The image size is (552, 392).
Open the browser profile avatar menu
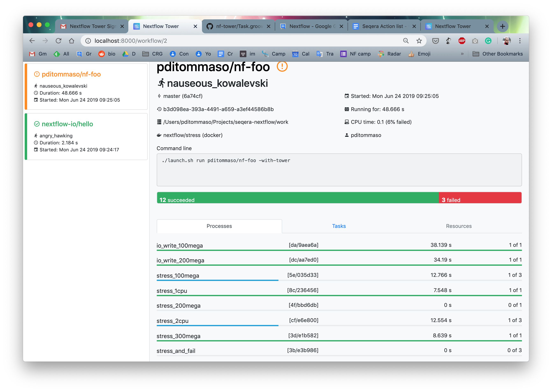[507, 41]
